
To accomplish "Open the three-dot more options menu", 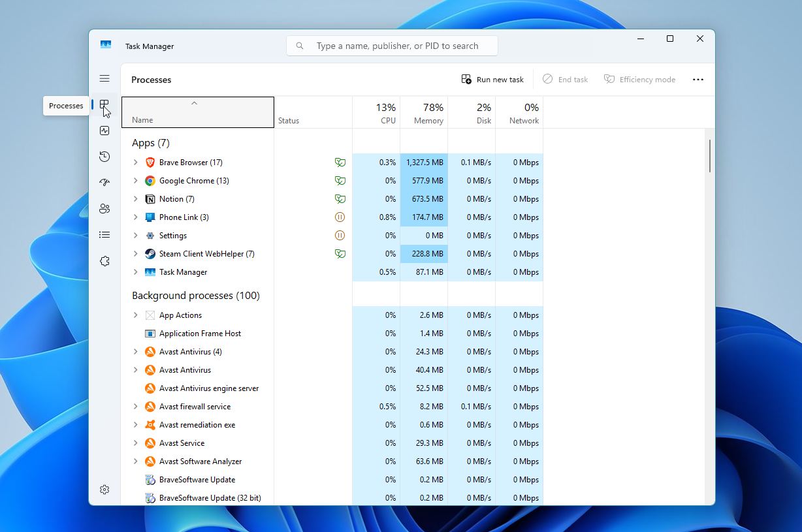I will tap(698, 80).
